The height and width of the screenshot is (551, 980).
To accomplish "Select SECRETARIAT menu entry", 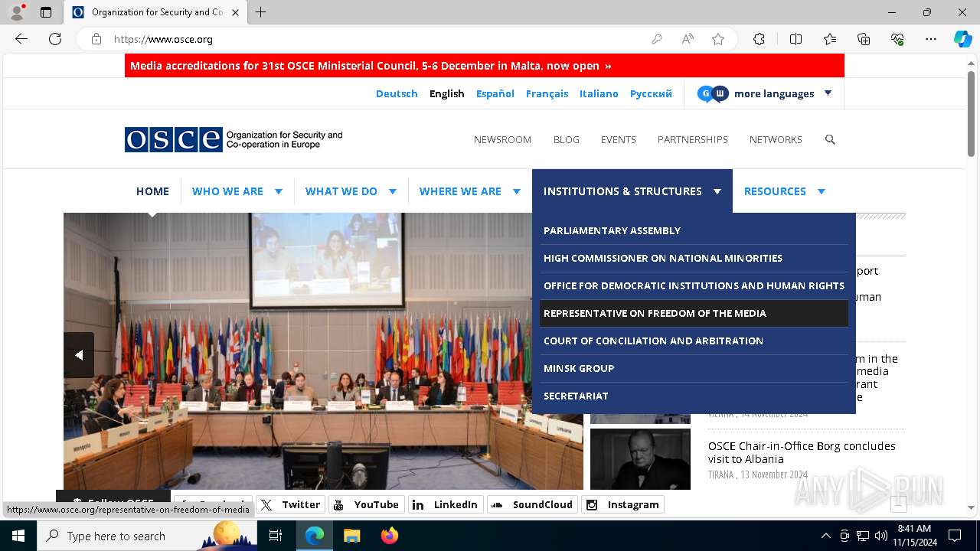I will 694,396.
